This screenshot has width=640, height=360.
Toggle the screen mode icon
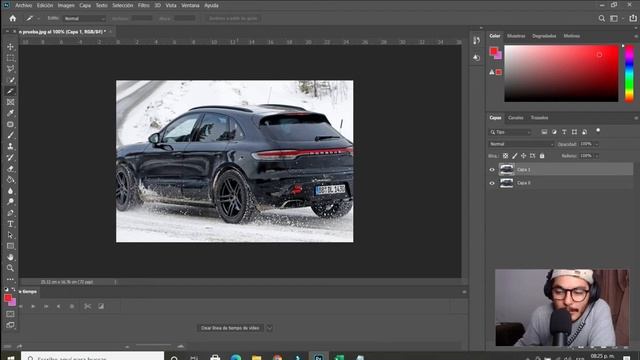tap(10, 325)
